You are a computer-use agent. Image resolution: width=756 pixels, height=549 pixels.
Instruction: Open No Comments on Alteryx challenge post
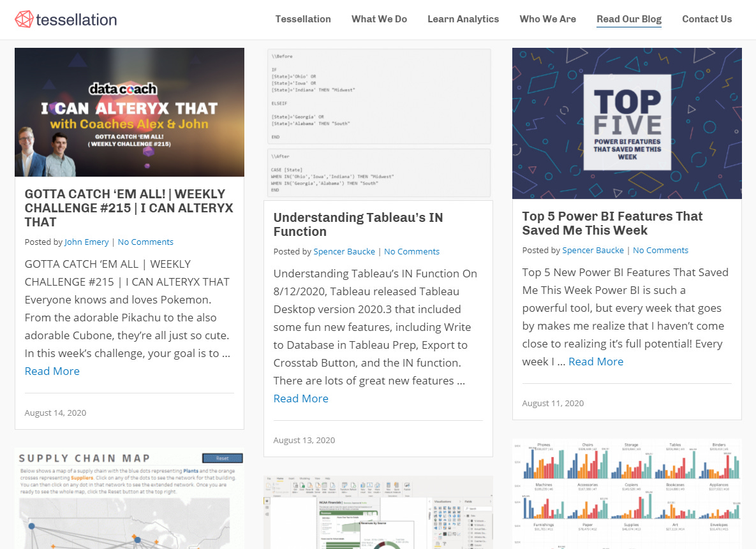145,242
